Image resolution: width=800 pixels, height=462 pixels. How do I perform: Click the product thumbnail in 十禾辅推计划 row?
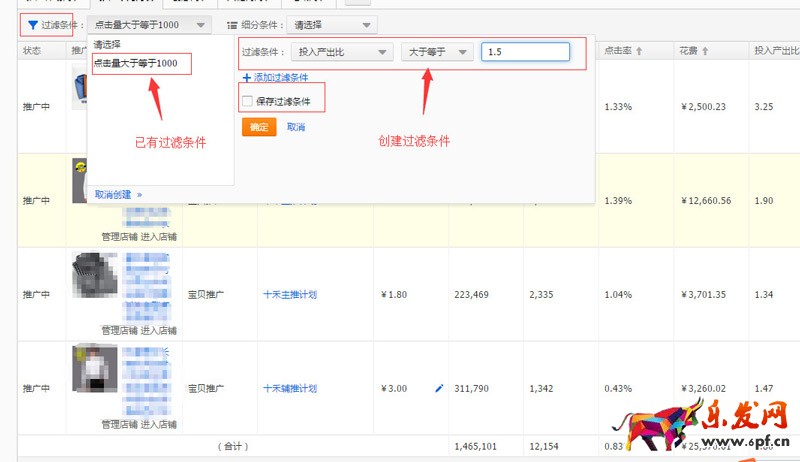pyautogui.click(x=94, y=367)
